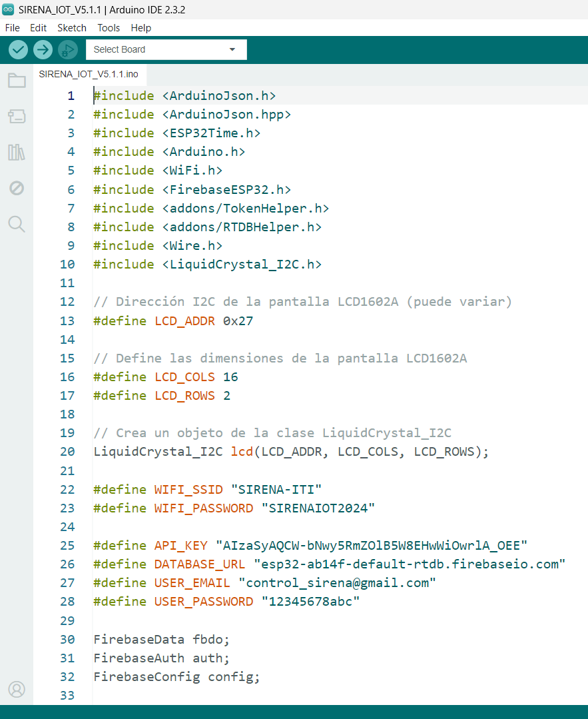The width and height of the screenshot is (588, 719).
Task: Click the Verify sketch checkmark button
Action: tap(18, 49)
